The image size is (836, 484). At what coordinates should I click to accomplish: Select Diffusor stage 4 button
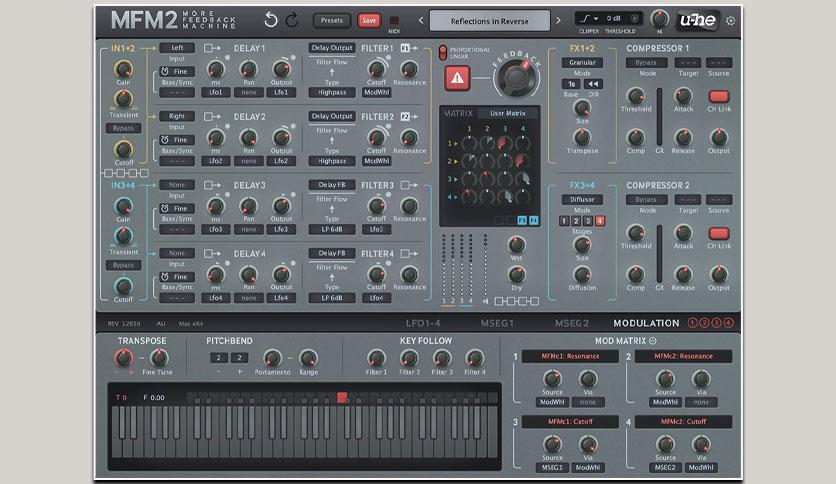point(600,221)
